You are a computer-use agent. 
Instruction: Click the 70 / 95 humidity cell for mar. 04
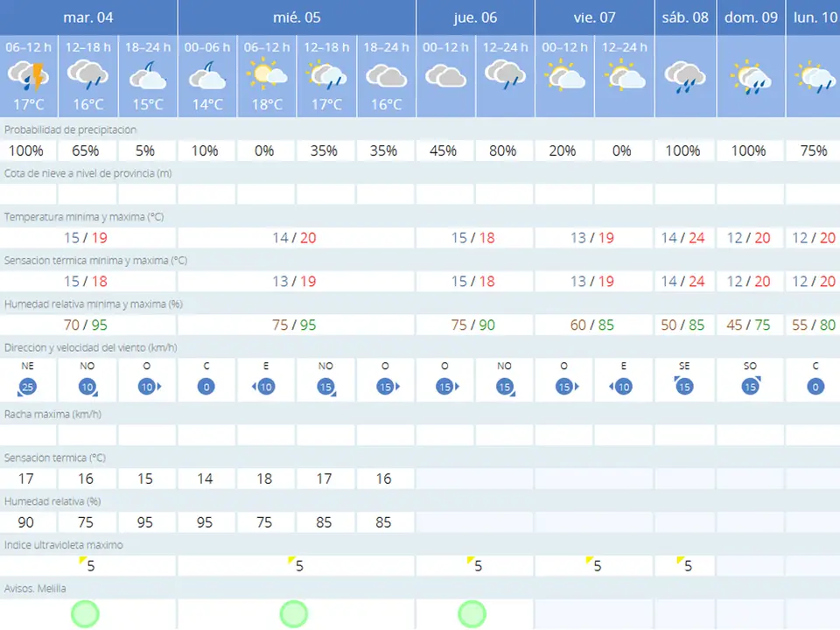[86, 325]
